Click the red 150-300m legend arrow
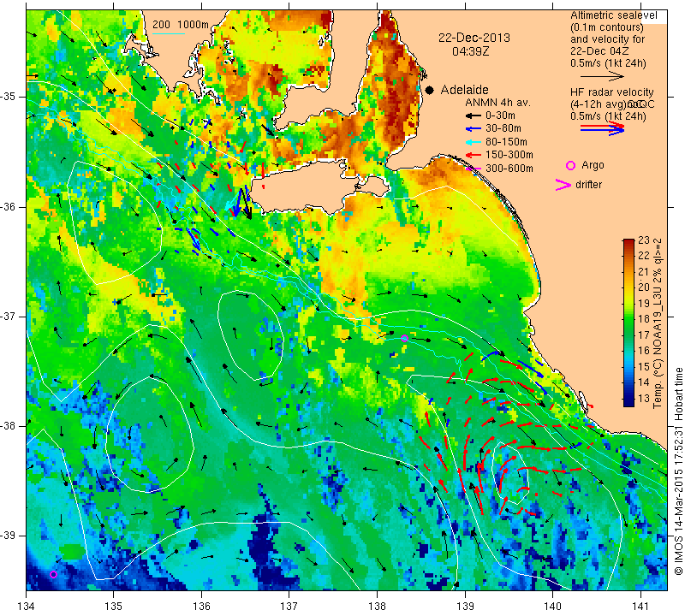This screenshot has width=685, height=616. point(473,155)
